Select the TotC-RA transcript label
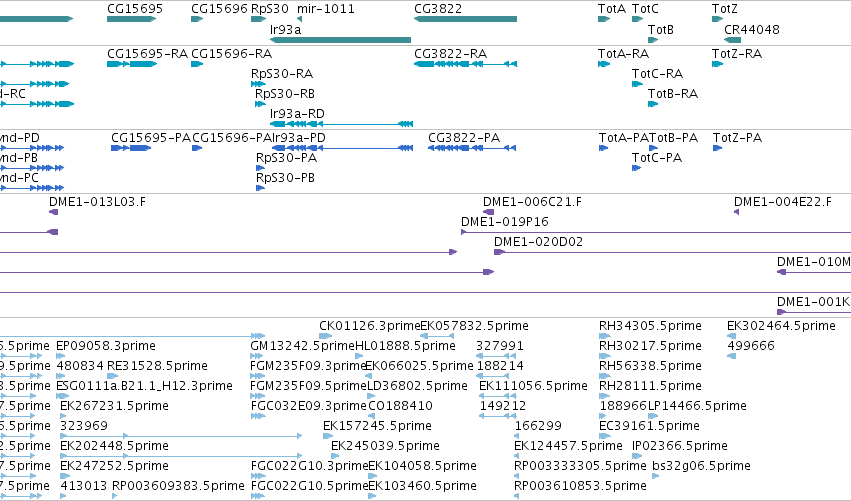 point(657,73)
